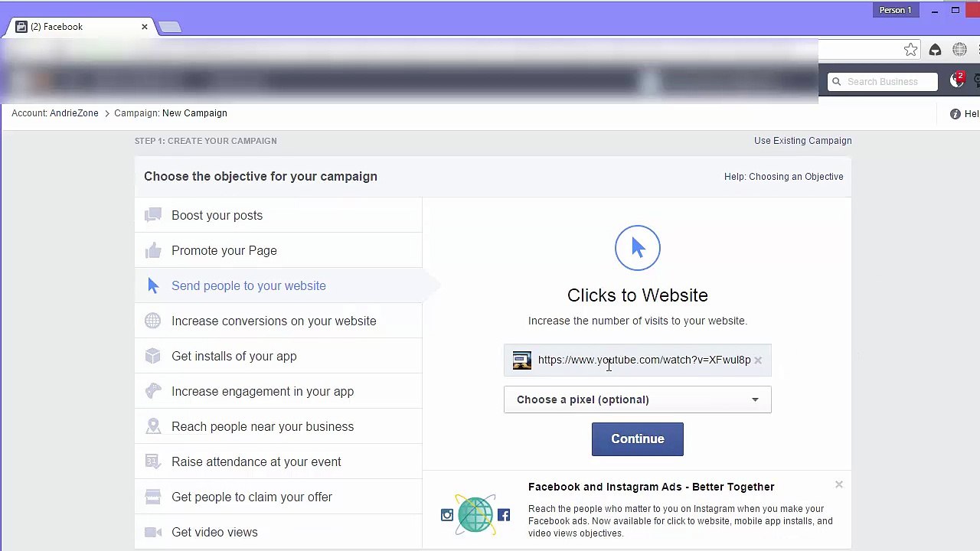Select Increase conversions on your website

[x=278, y=321]
